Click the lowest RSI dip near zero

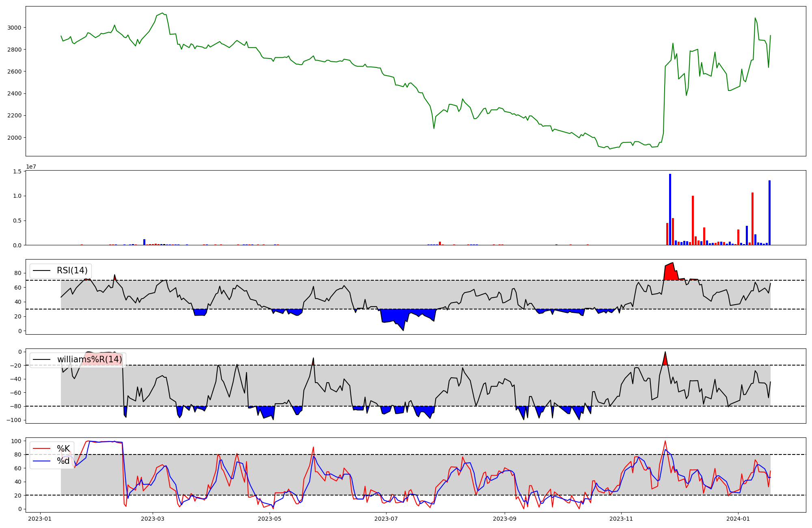(x=403, y=329)
